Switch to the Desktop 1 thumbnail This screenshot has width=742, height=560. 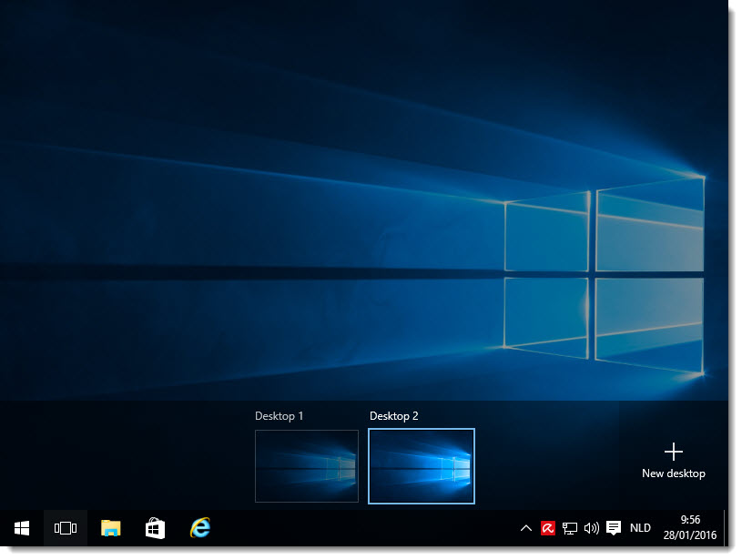(x=307, y=466)
